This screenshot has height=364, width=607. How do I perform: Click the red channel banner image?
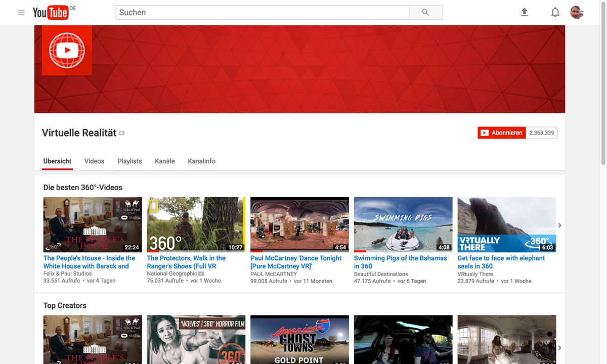click(299, 69)
